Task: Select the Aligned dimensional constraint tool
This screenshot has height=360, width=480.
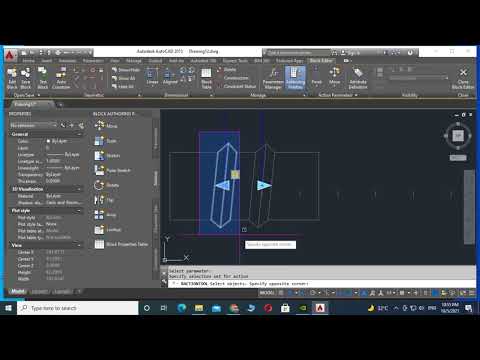Action: click(170, 77)
